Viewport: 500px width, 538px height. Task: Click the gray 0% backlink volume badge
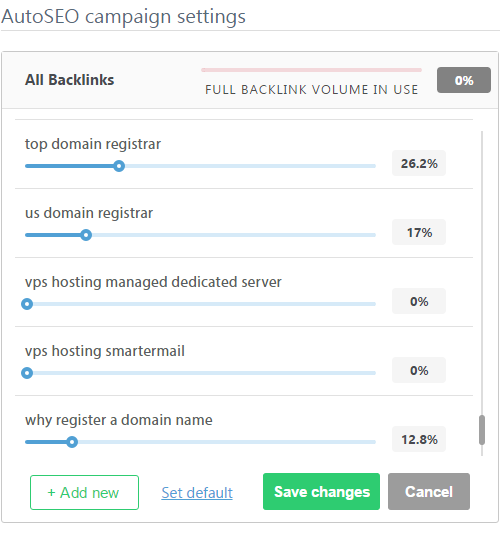(x=464, y=80)
